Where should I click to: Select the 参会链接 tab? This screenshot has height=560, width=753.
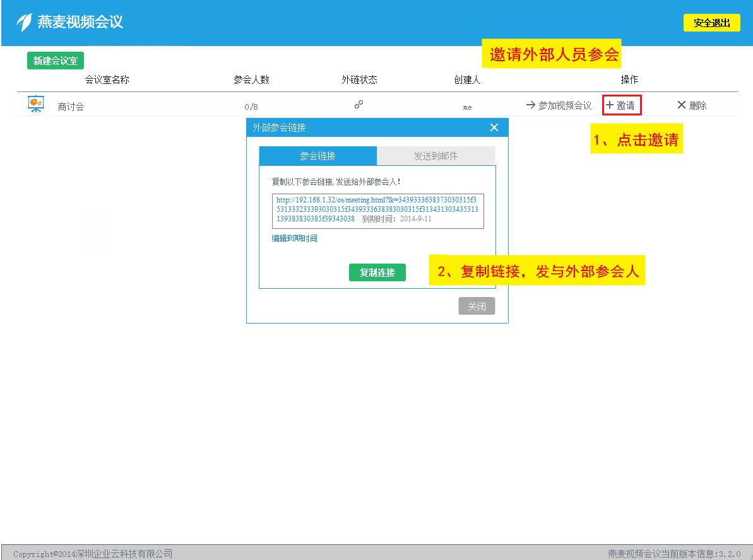click(x=317, y=156)
